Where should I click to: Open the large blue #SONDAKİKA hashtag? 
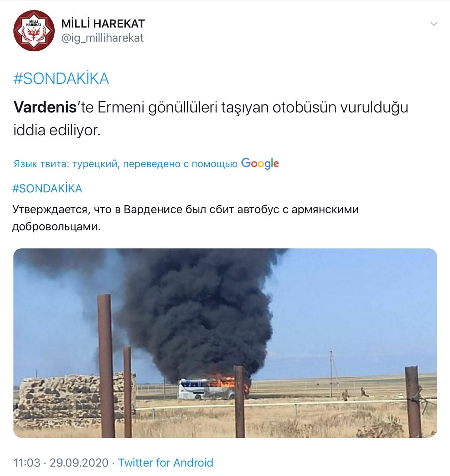point(61,79)
